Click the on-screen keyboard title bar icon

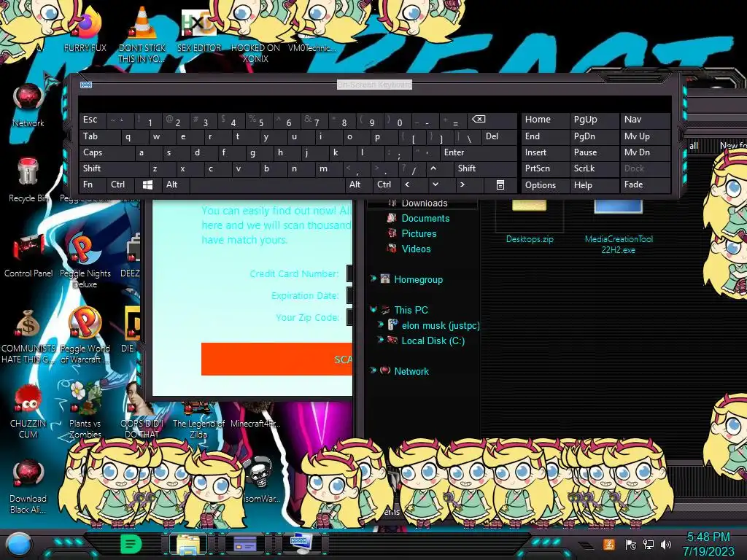pyautogui.click(x=86, y=85)
